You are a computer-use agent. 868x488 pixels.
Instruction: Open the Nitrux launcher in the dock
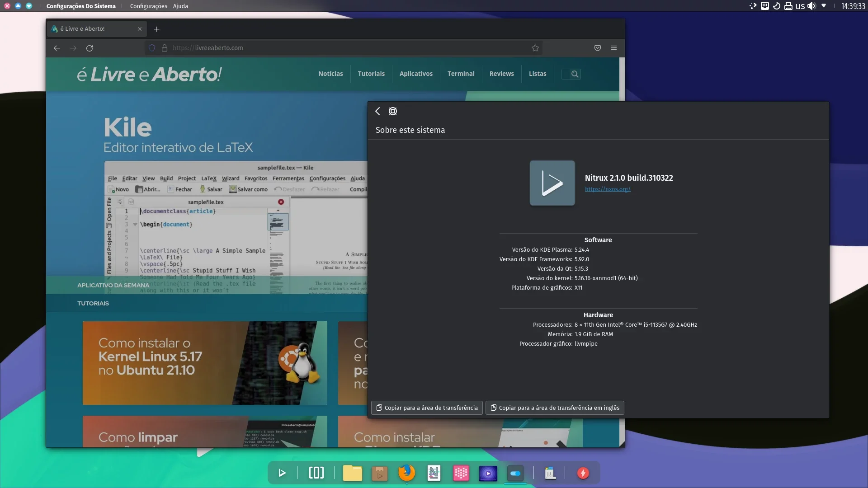coord(282,473)
